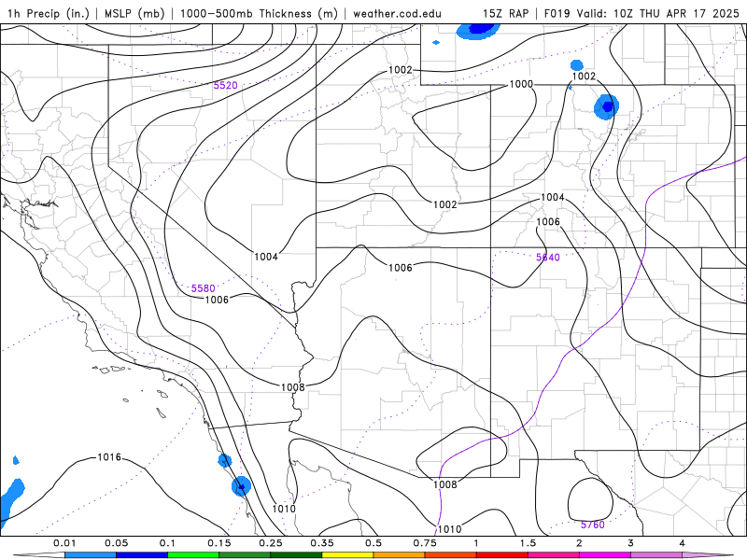The height and width of the screenshot is (560, 747).
Task: Click the dark blue 0.05 inch legend swatch
Action: pyautogui.click(x=142, y=555)
